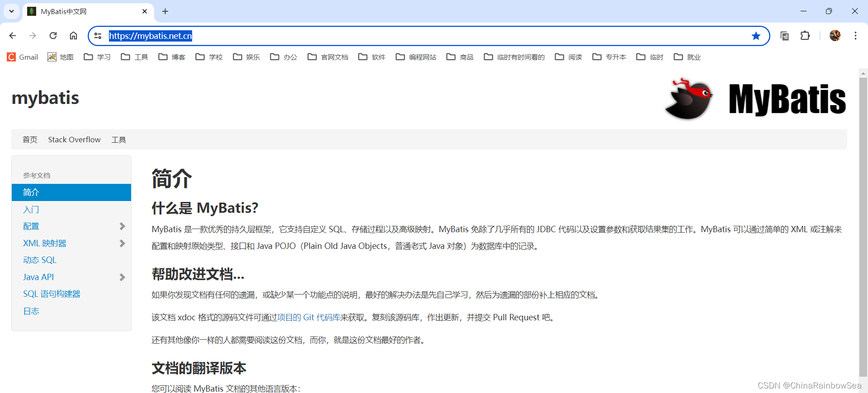This screenshot has height=393, width=868.
Task: Open the browser home page
Action: coord(73,36)
